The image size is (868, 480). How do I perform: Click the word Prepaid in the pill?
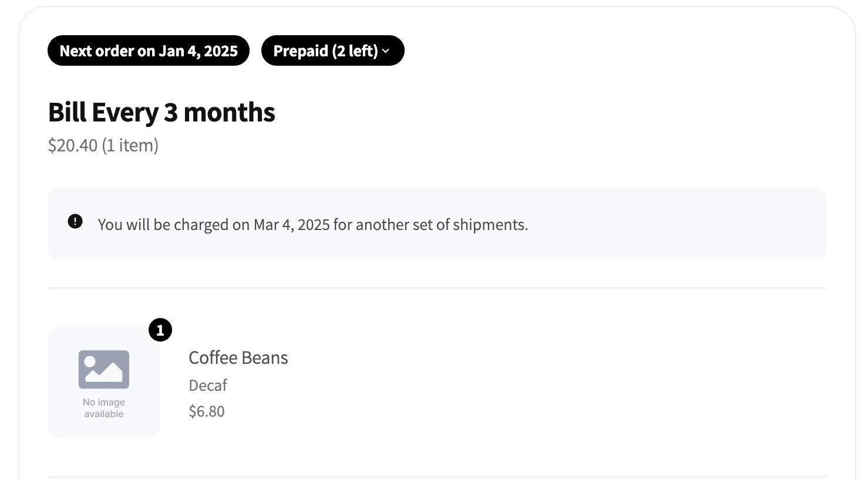pyautogui.click(x=301, y=51)
